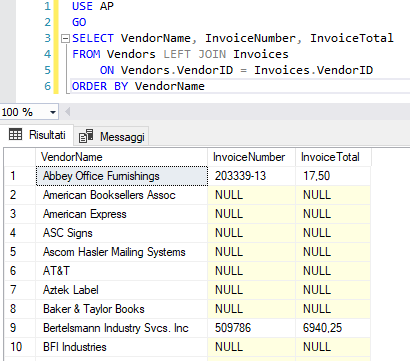This screenshot has height=361, width=410.
Task: Click invoice total 17,50
Action: tap(333, 176)
